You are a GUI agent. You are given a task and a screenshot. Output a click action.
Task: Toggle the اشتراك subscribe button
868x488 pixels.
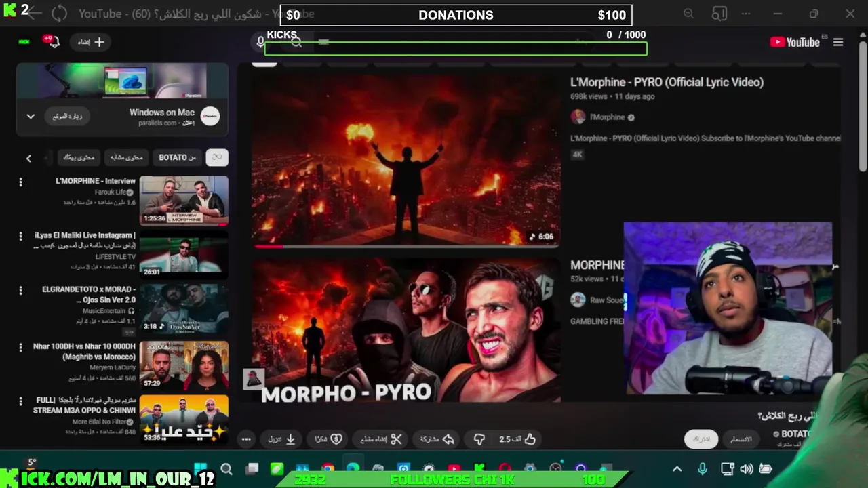pos(701,439)
